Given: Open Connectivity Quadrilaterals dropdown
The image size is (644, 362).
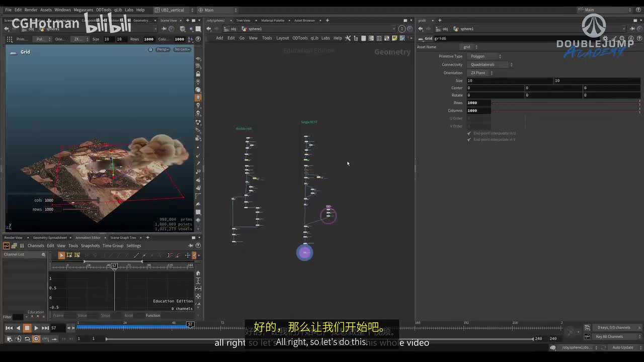Looking at the screenshot, I should point(491,64).
